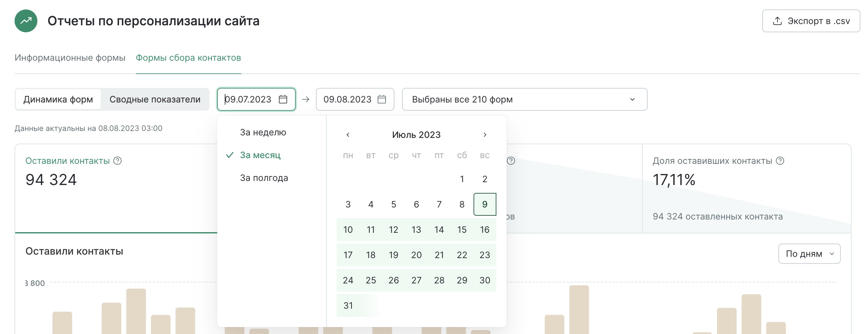Show help for Доля оставивших контакты

[780, 161]
